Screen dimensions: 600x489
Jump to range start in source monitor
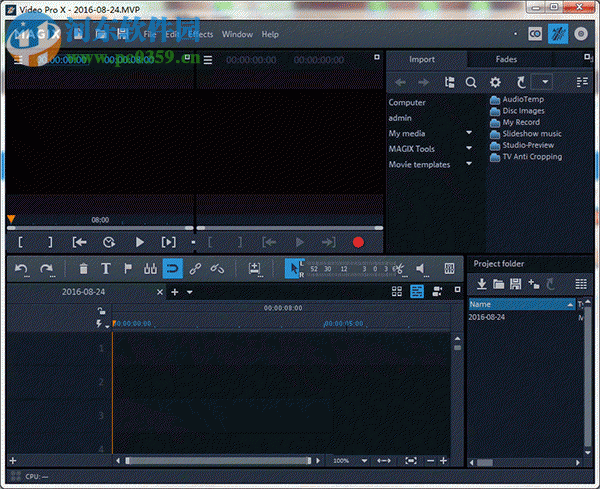[x=79, y=242]
